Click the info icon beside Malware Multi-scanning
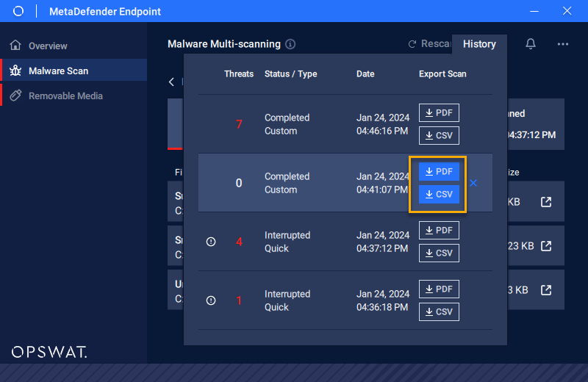The image size is (588, 382). [290, 44]
